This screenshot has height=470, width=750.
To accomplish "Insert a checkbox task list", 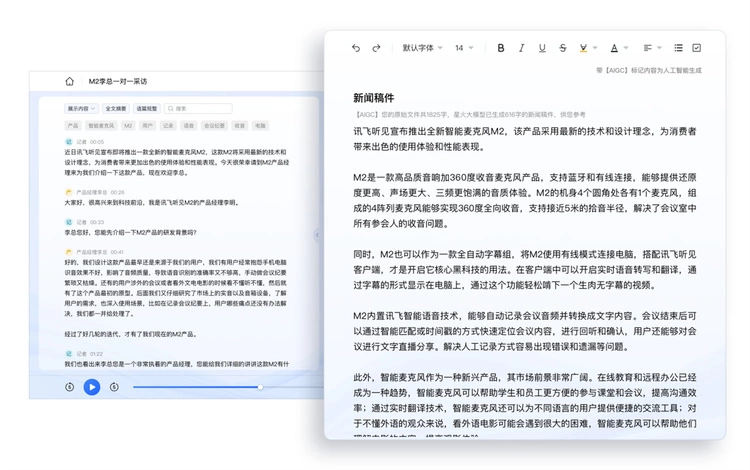I will [697, 48].
